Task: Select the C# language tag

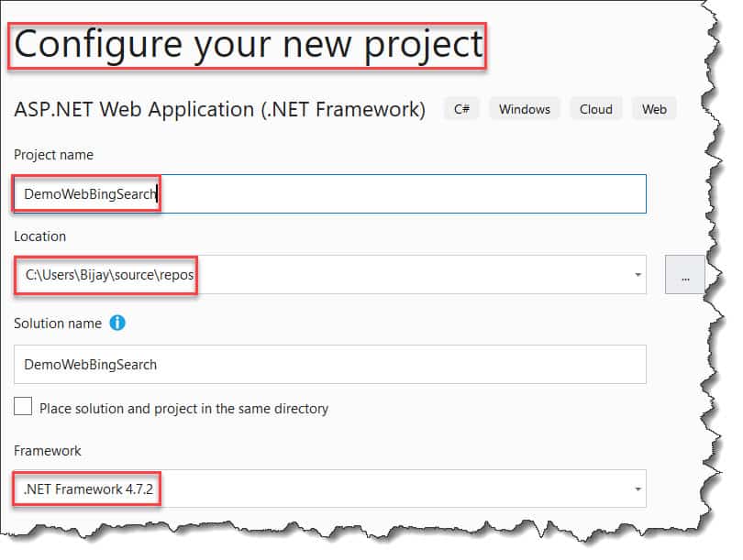Action: tap(460, 108)
